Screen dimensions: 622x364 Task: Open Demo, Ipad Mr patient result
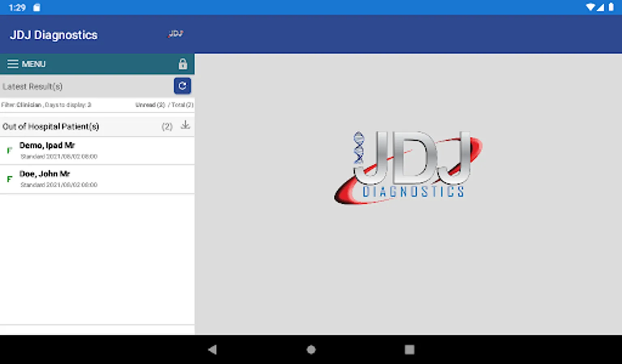pyautogui.click(x=97, y=150)
